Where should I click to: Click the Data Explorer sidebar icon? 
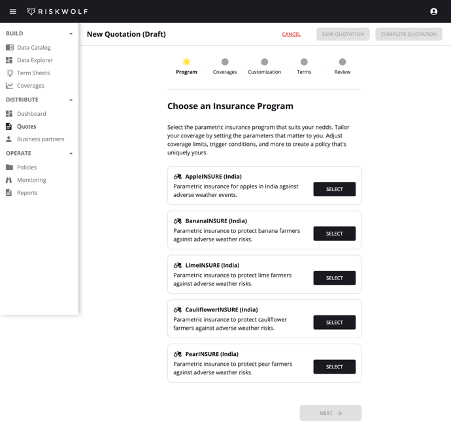[9, 60]
